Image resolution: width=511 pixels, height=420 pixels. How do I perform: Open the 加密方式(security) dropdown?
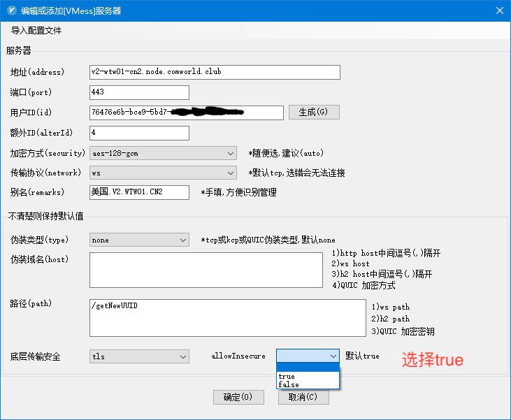(164, 153)
